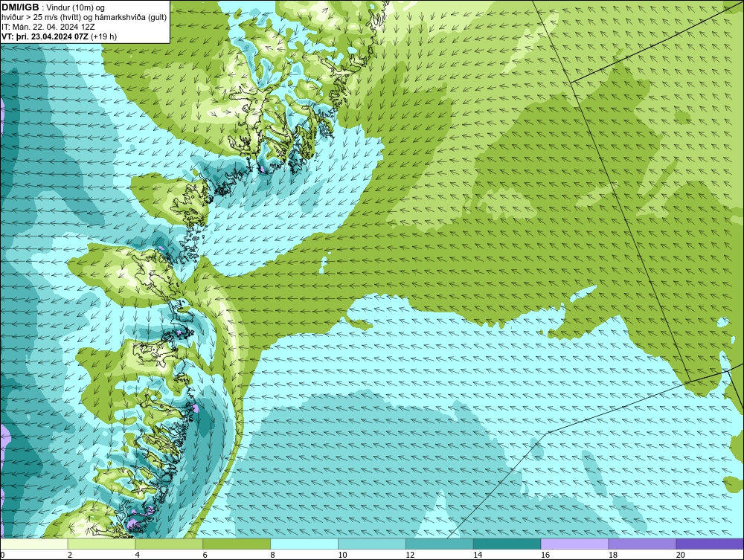Click the DMI/IGB title text

tap(20, 7)
